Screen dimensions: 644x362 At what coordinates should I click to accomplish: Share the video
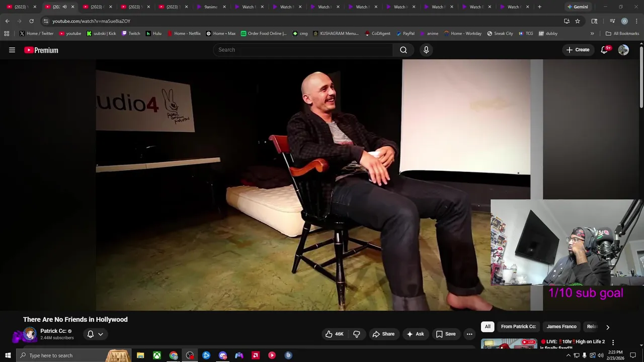point(383,334)
